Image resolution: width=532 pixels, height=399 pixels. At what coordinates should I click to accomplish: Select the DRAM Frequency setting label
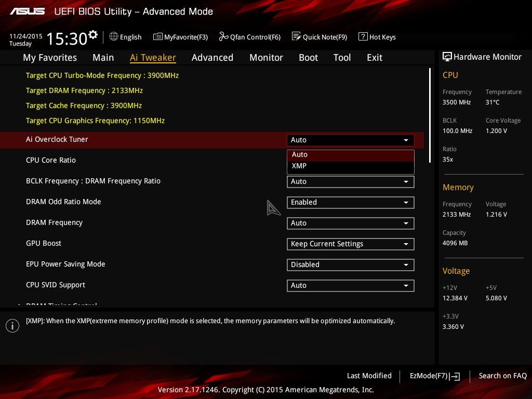pos(54,222)
